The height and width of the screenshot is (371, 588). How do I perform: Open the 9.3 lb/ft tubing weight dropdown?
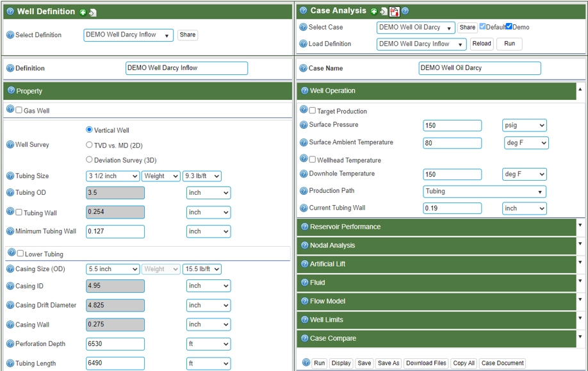click(x=202, y=176)
